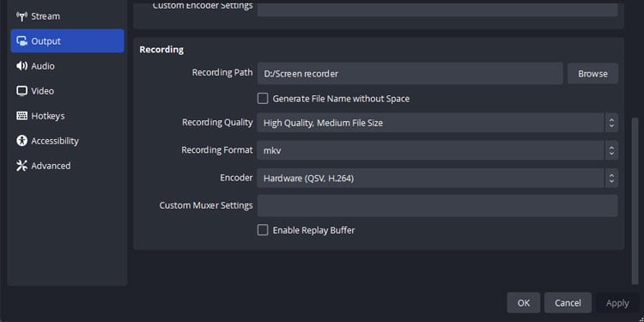Click the Stream antenna icon
The image size is (644, 322).
(21, 16)
